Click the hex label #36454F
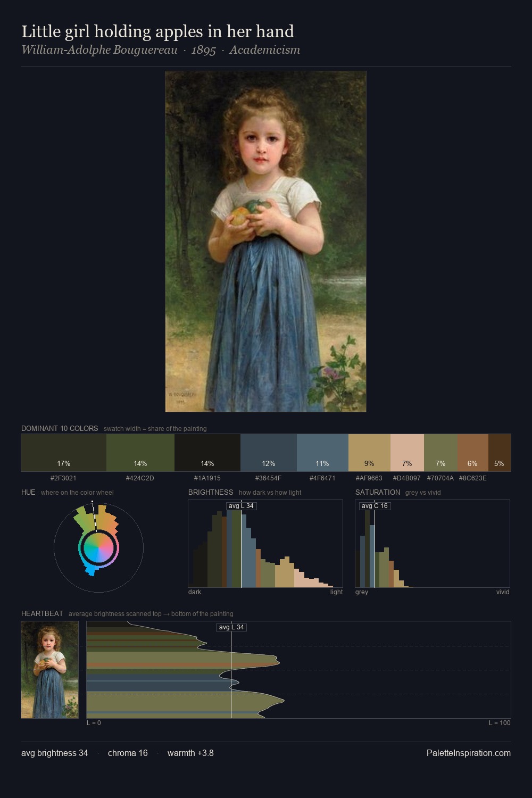Viewport: 532px width, 798px height. click(268, 478)
